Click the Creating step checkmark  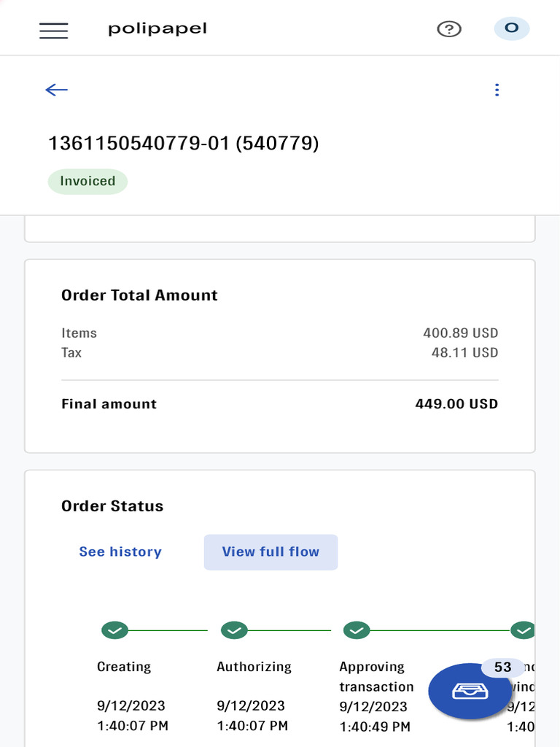[x=114, y=630]
